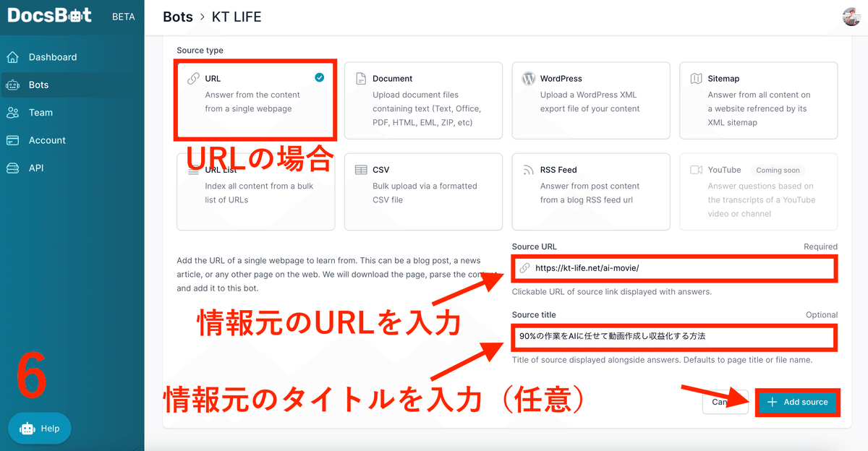Click the Source type heading

pos(200,51)
